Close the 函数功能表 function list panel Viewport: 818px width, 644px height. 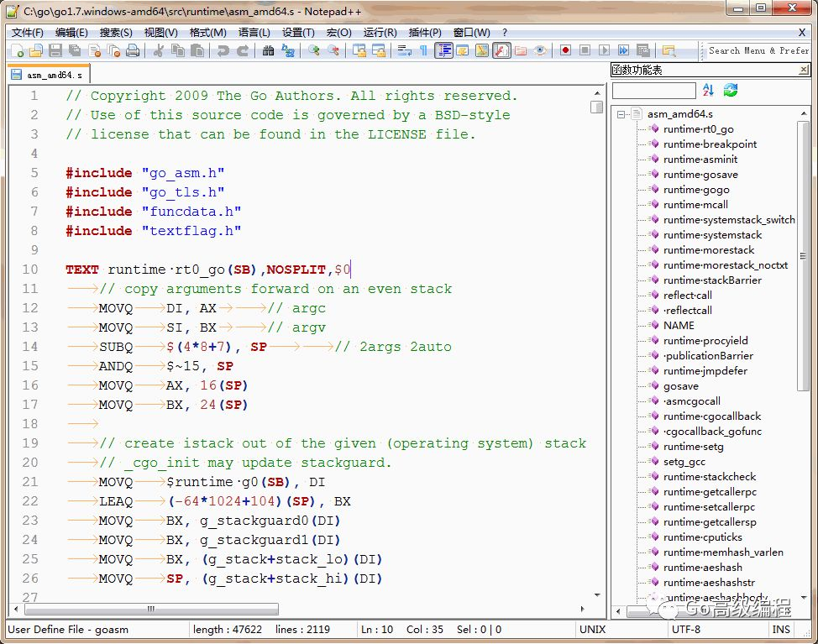[x=805, y=71]
